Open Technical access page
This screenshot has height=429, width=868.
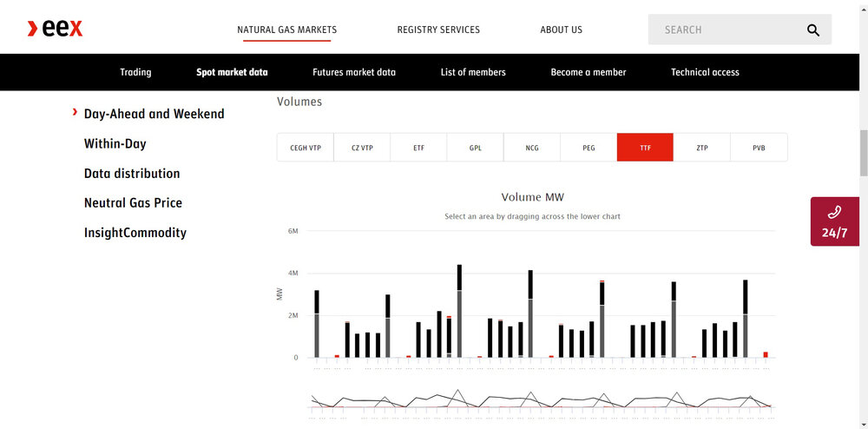[705, 72]
